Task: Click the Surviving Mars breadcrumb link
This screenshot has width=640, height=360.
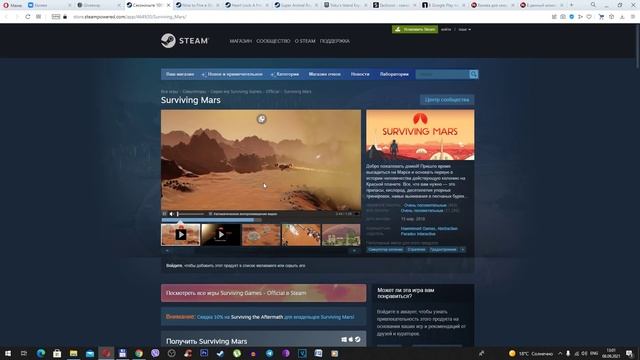Action: click(298, 92)
